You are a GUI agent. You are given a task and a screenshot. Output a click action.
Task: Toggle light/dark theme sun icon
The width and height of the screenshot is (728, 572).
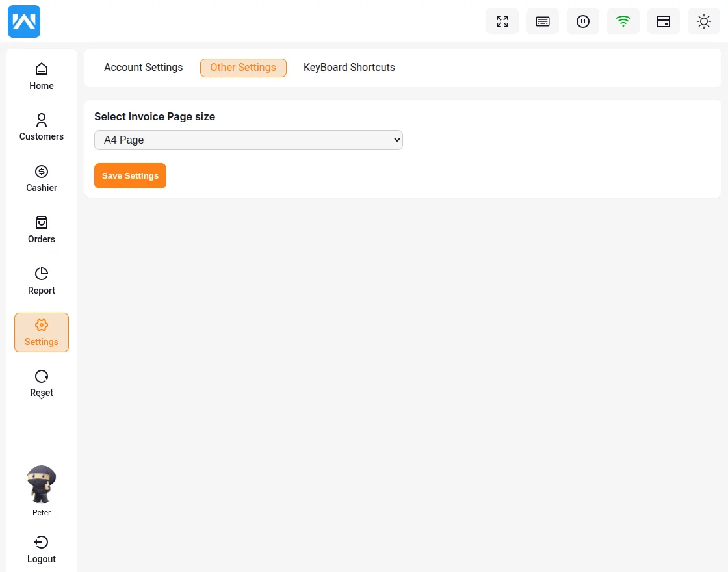click(x=704, y=21)
